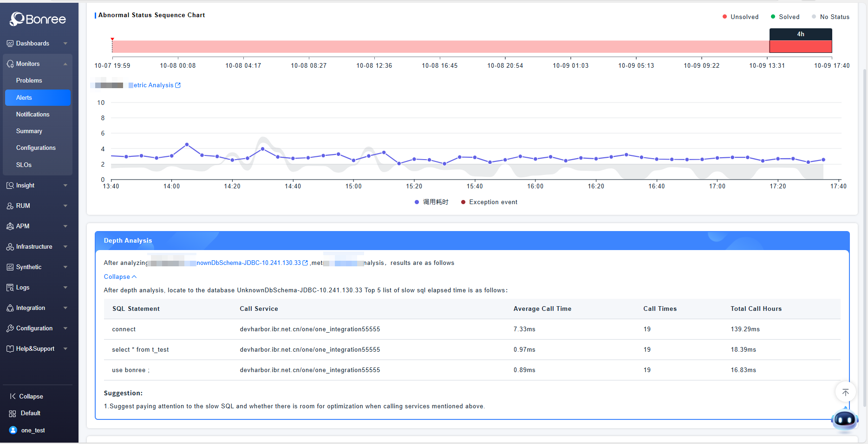
Task: Click the Logs sidebar icon
Action: pyautogui.click(x=10, y=287)
